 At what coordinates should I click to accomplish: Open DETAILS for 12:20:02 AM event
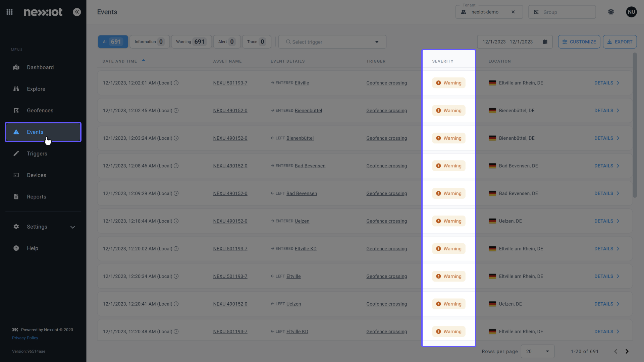[x=606, y=249]
